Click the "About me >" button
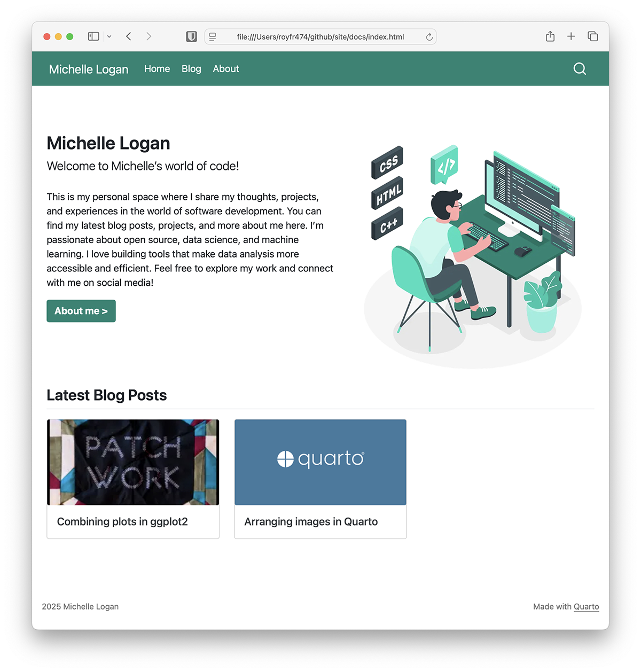 (x=81, y=311)
